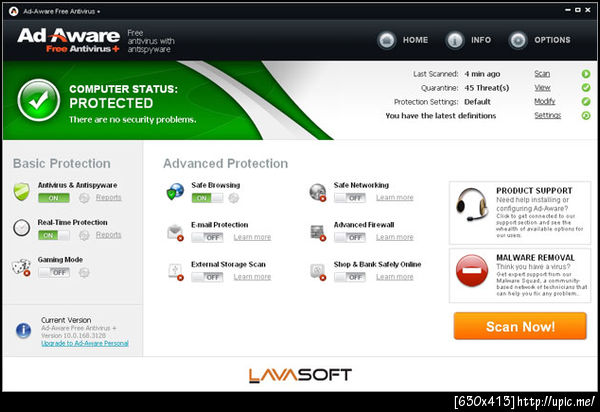Toggle Safe Networking OFF switch
This screenshot has width=600, height=412.
pyautogui.click(x=350, y=198)
